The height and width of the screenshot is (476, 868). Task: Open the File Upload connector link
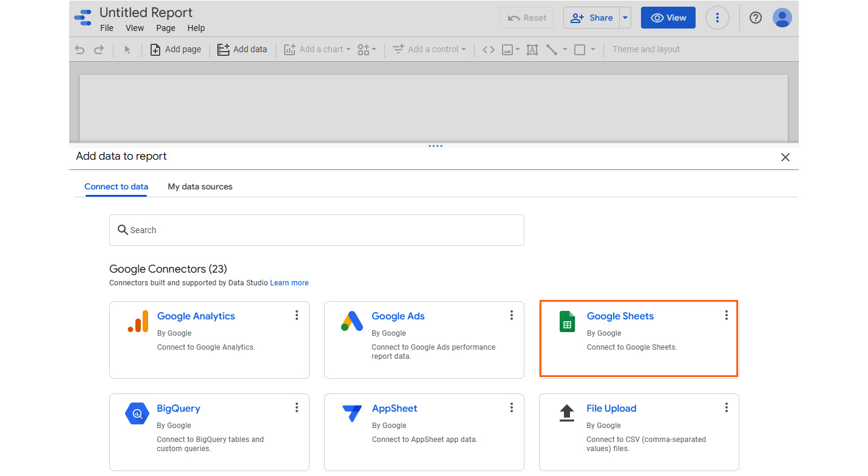point(611,409)
